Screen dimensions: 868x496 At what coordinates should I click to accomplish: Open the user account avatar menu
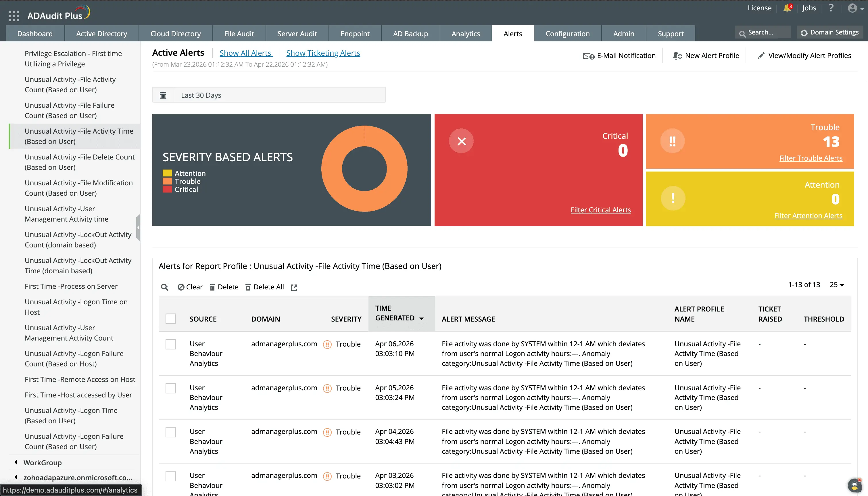click(855, 8)
